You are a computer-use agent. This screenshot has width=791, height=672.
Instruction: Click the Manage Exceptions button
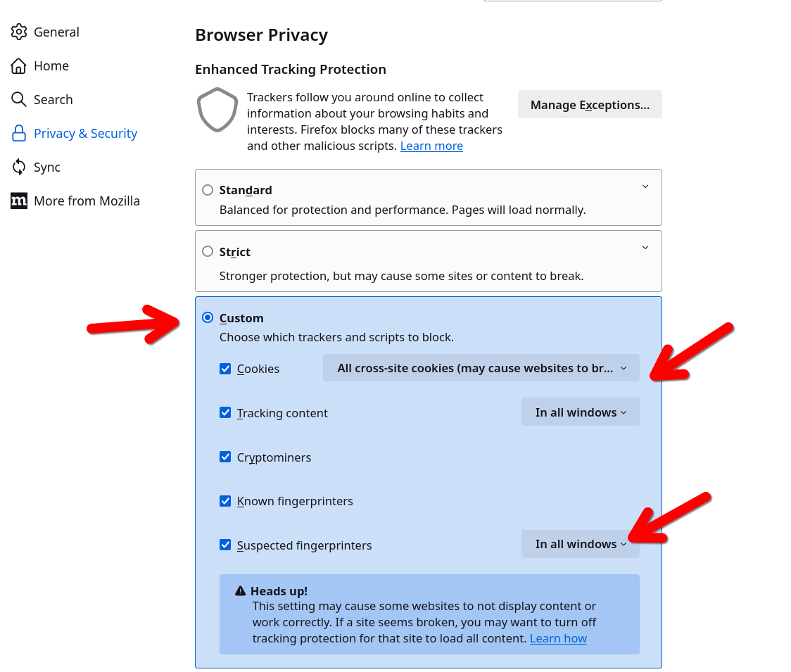(590, 105)
